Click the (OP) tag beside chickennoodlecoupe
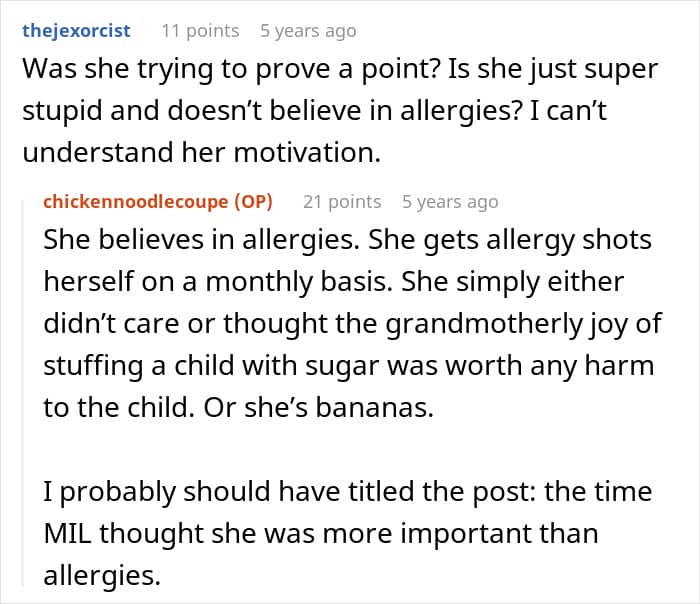 pyautogui.click(x=252, y=201)
